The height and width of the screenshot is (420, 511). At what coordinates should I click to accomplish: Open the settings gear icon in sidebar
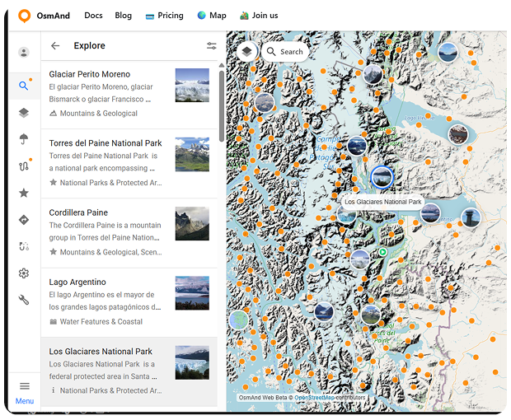(24, 273)
